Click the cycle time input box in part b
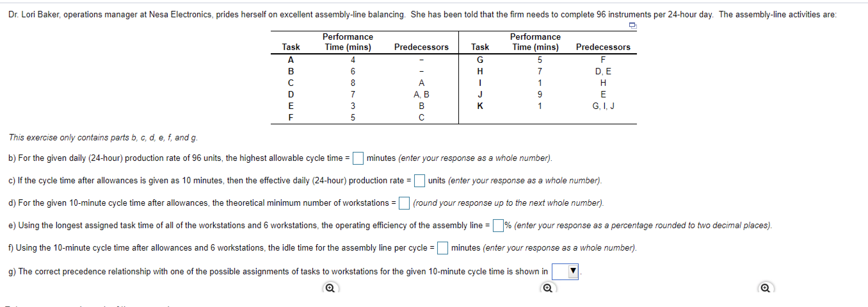This screenshot has height=307, width=868. (x=358, y=158)
